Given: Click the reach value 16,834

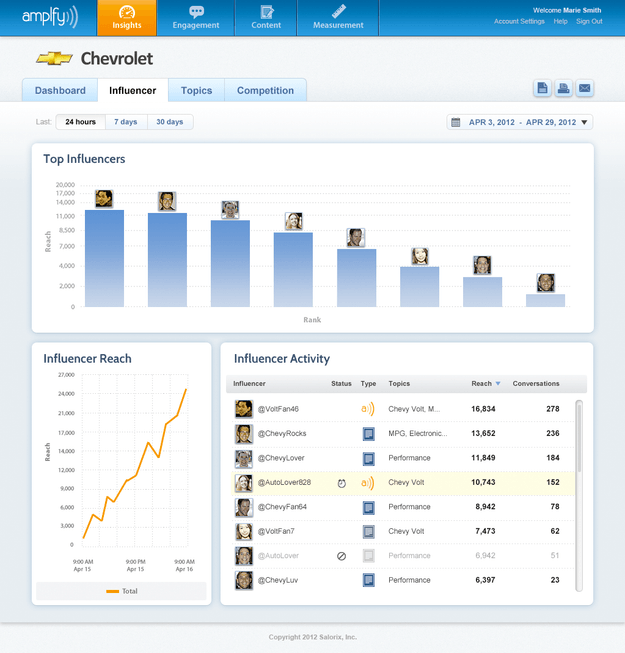Looking at the screenshot, I should coord(483,409).
